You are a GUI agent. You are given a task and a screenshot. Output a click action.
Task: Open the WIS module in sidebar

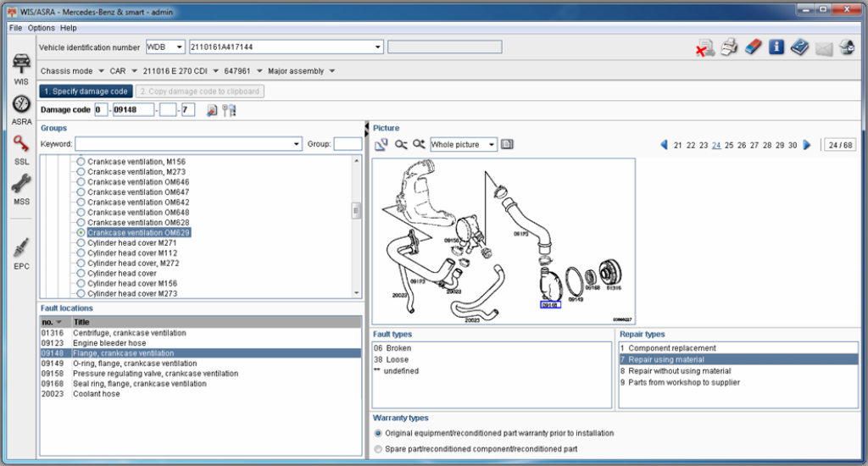(x=21, y=69)
